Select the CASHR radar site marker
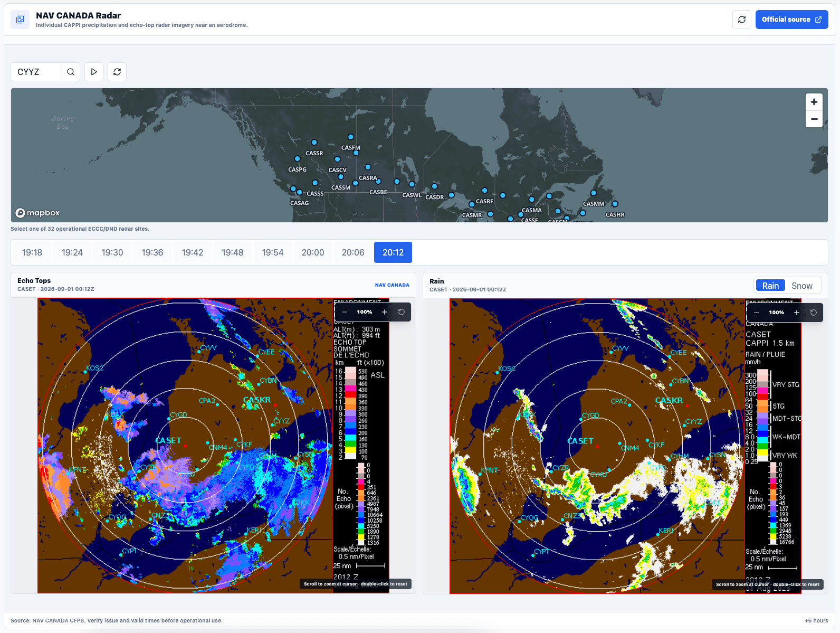 pyautogui.click(x=615, y=204)
